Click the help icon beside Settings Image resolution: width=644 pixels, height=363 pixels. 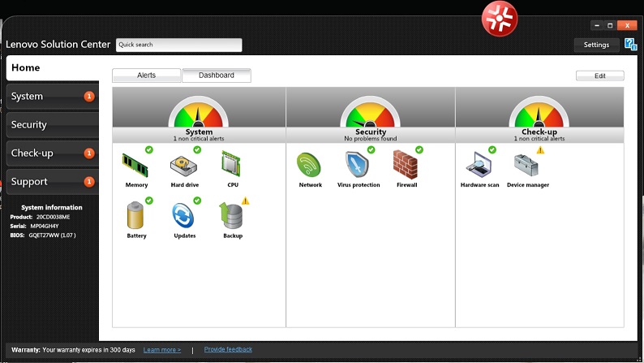point(630,44)
